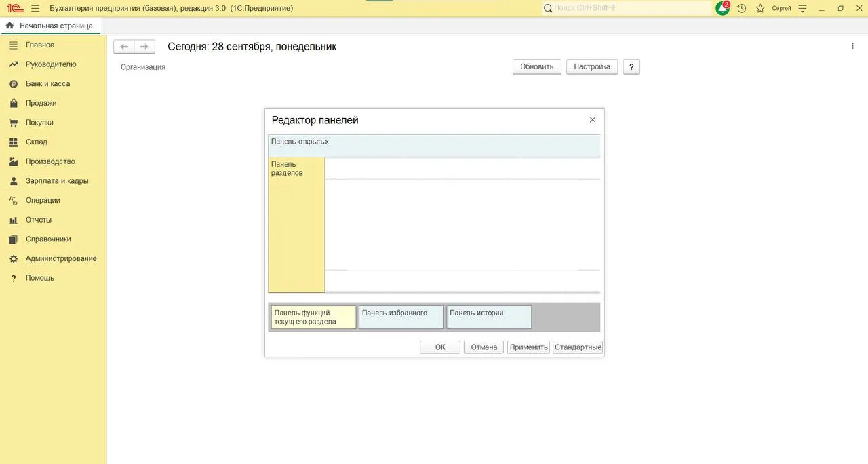868x464 pixels.
Task: Open the three-dot more options menu
Action: pyautogui.click(x=852, y=46)
